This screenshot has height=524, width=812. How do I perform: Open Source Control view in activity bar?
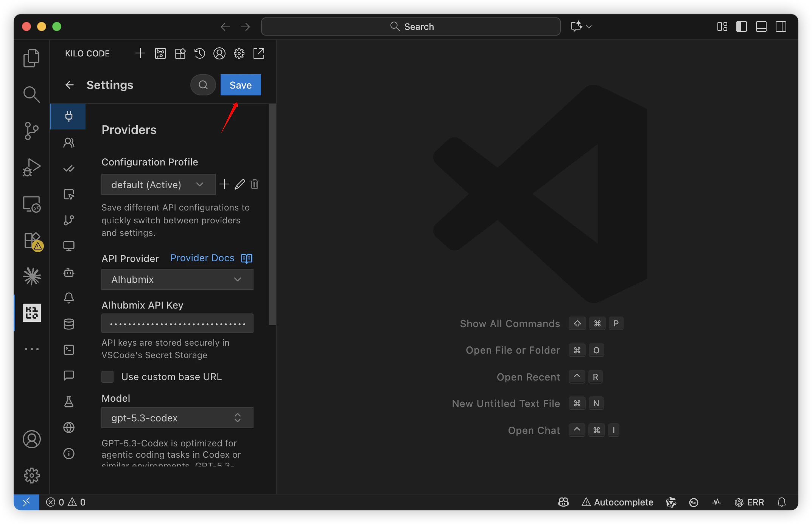(32, 131)
